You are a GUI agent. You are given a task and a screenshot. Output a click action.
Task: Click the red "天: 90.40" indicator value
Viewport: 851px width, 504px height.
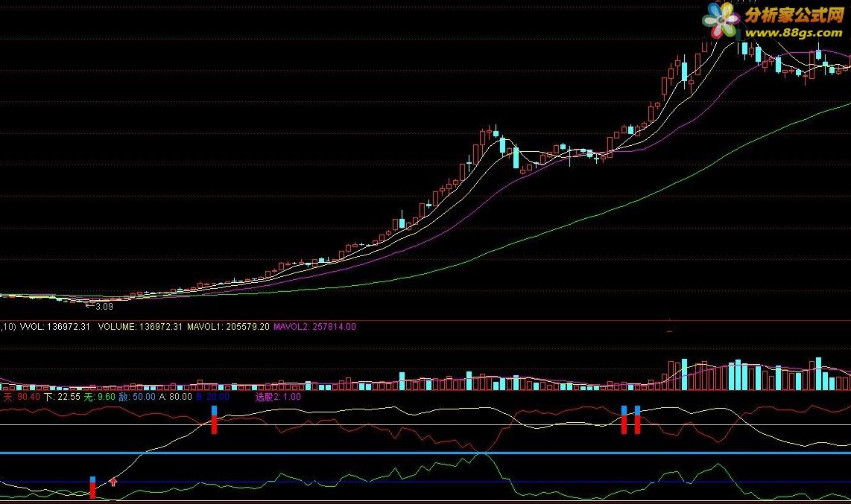tap(22, 397)
